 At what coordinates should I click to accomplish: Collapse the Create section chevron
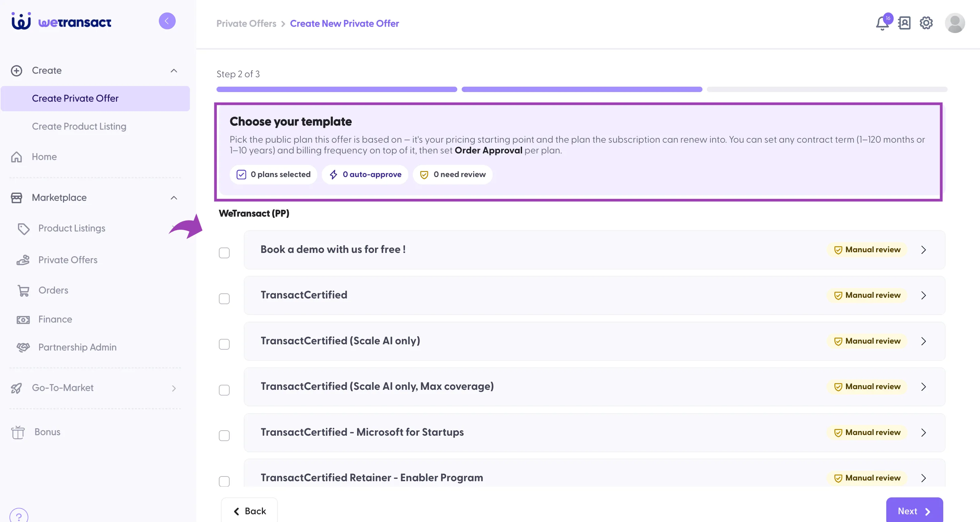click(174, 71)
